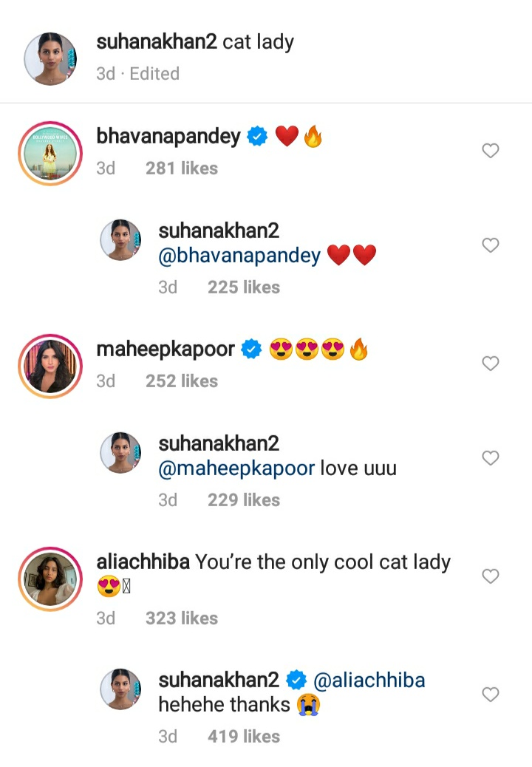Open the @bhavanapandey mention link
Screen dimensions: 532x767
click(x=237, y=253)
